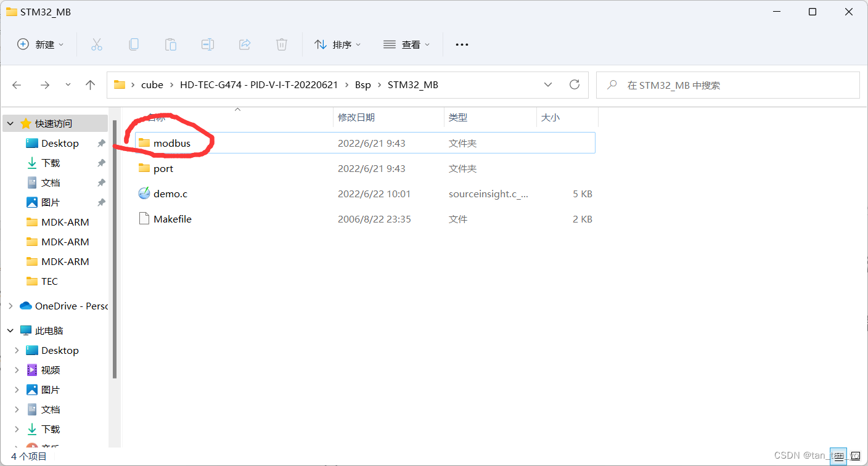Go forward with the right arrow button

coord(44,85)
